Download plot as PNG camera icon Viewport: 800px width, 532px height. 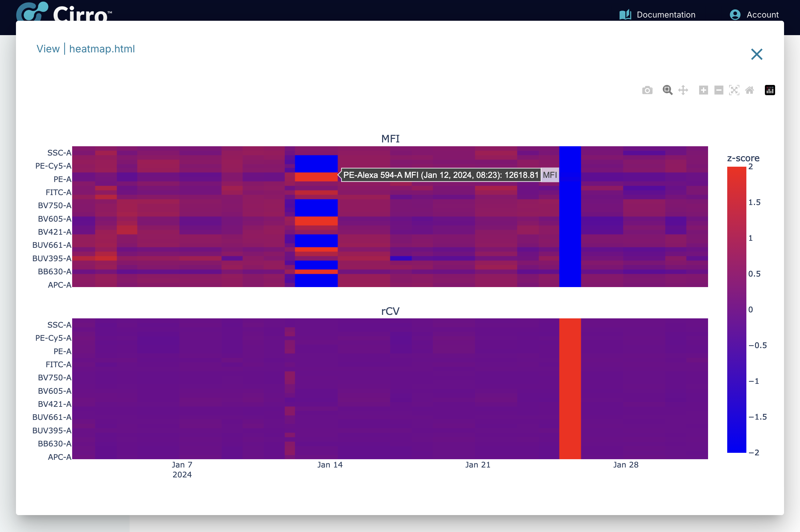coord(647,90)
